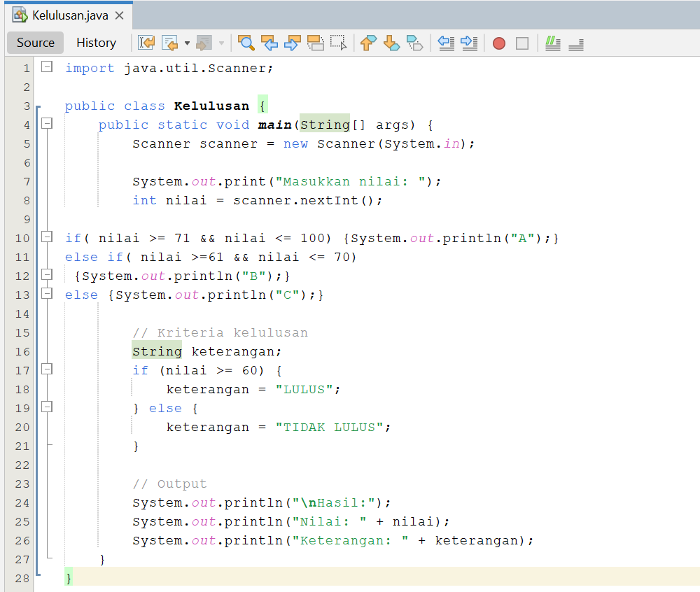Click 'new Scanner(System.in);' on line 5
This screenshot has height=592, width=700.
pyautogui.click(x=379, y=144)
